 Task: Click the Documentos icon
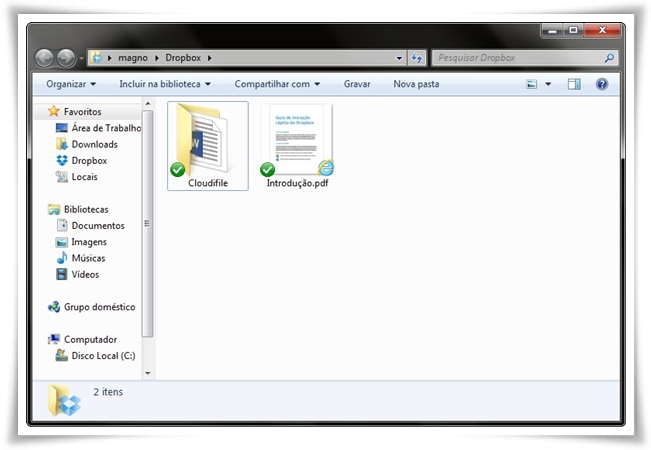(61, 225)
